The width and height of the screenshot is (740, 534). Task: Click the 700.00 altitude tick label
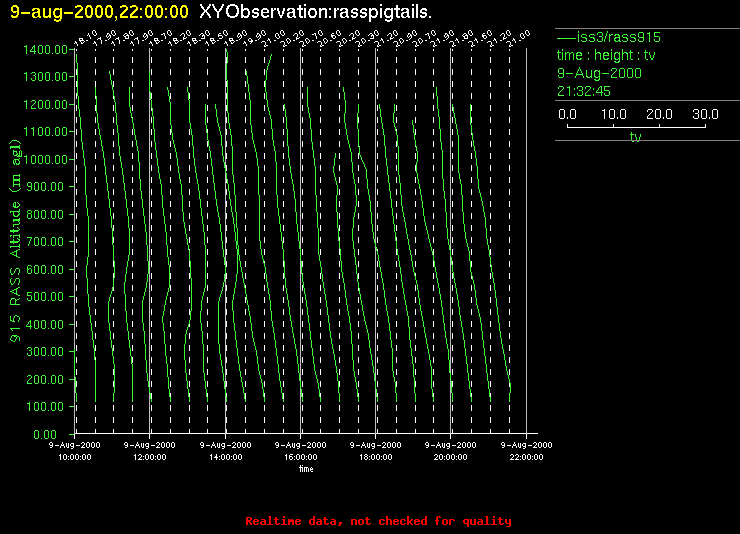(x=45, y=242)
